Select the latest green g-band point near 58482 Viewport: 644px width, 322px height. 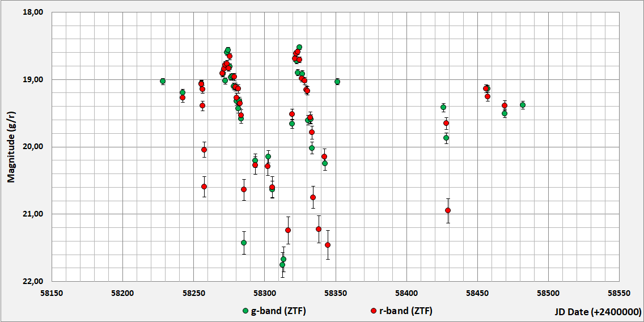tap(523, 105)
